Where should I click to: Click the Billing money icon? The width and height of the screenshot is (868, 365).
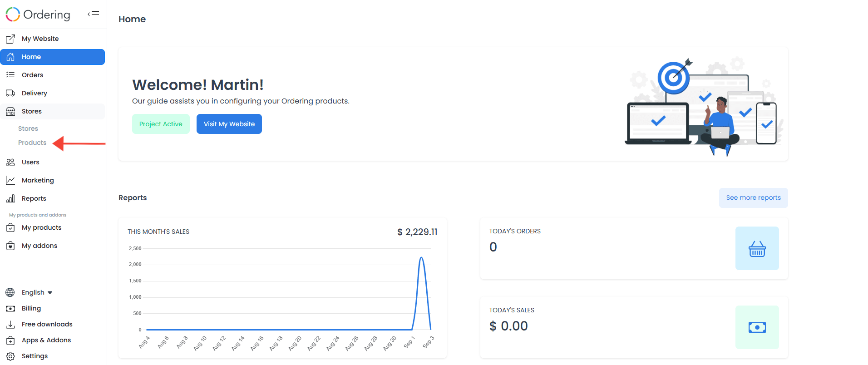point(10,308)
